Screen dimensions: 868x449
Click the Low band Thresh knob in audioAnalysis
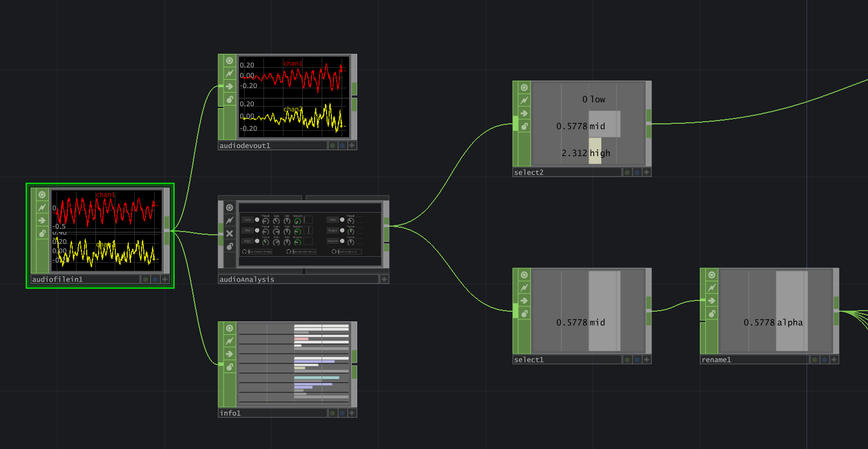(265, 221)
